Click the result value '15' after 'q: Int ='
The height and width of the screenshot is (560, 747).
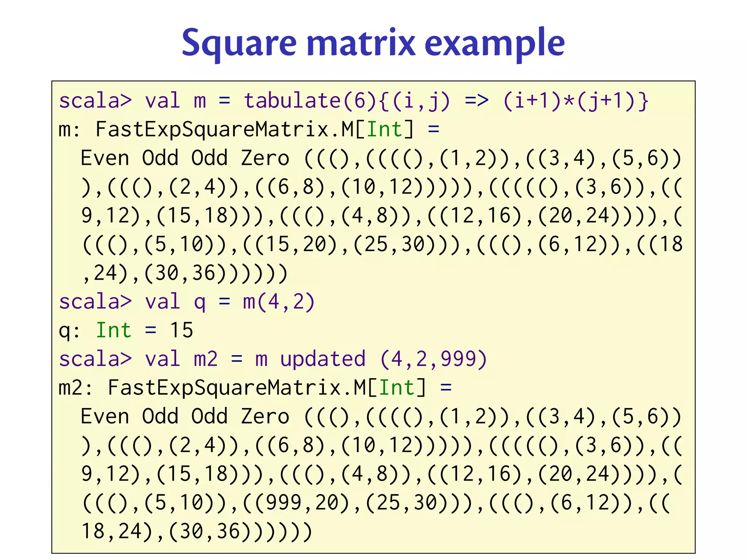[181, 330]
